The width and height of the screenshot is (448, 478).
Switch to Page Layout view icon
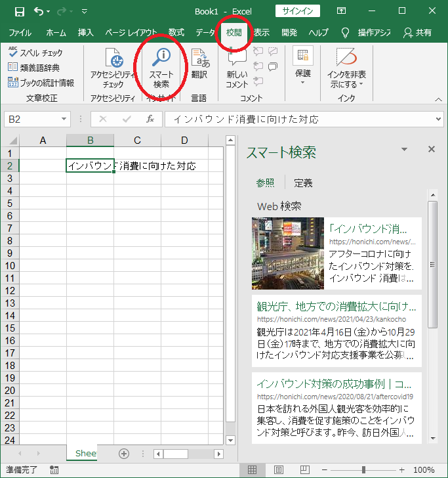click(278, 469)
